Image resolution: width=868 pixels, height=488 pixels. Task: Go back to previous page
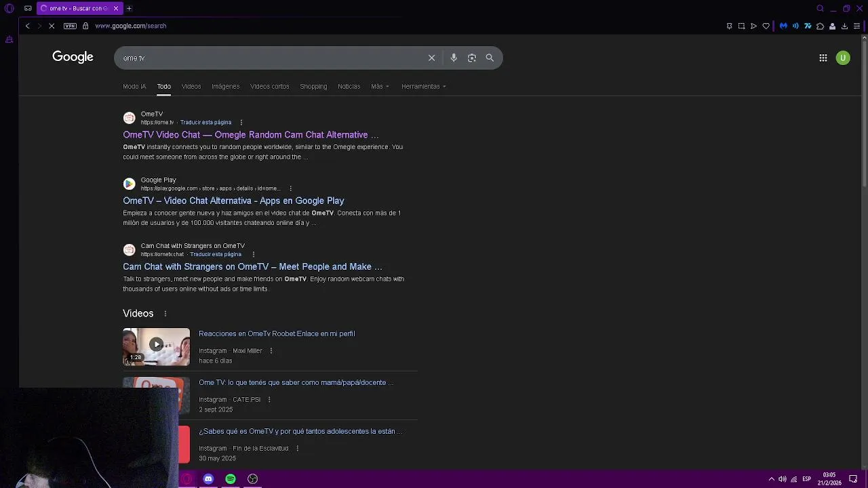[x=27, y=26]
